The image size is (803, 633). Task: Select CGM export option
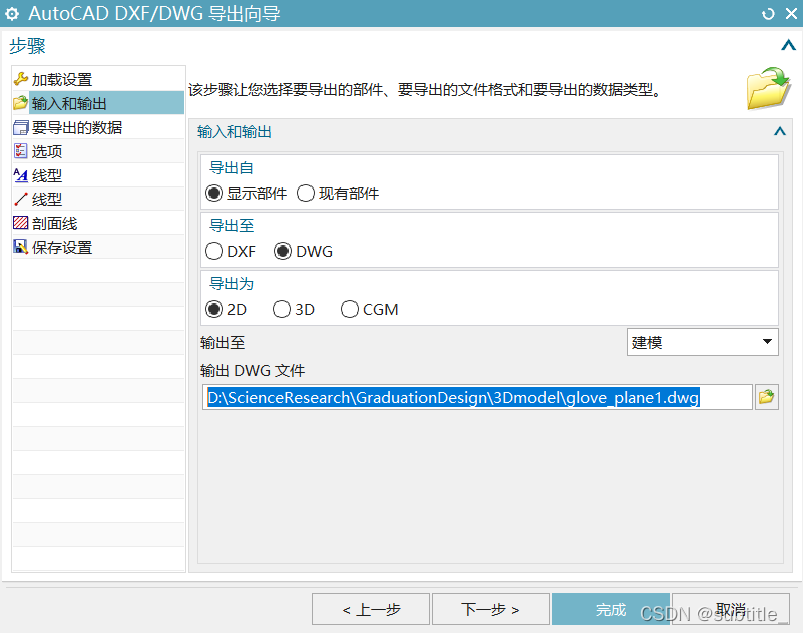pyautogui.click(x=350, y=309)
